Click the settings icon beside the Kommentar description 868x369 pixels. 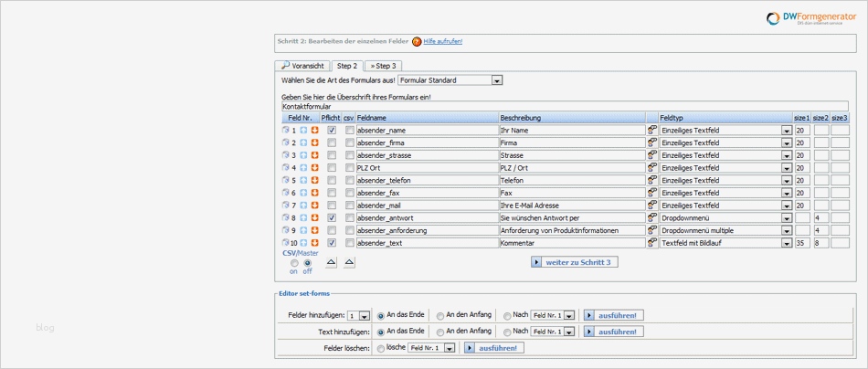point(652,244)
